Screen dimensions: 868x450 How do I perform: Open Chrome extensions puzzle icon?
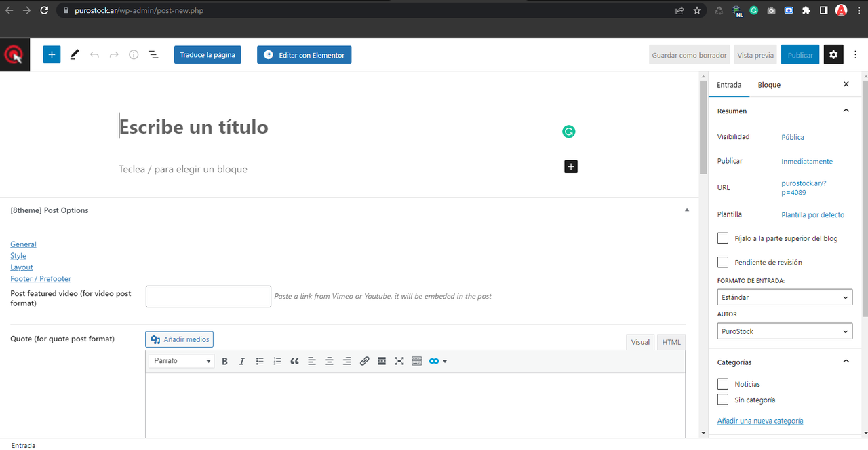point(806,10)
